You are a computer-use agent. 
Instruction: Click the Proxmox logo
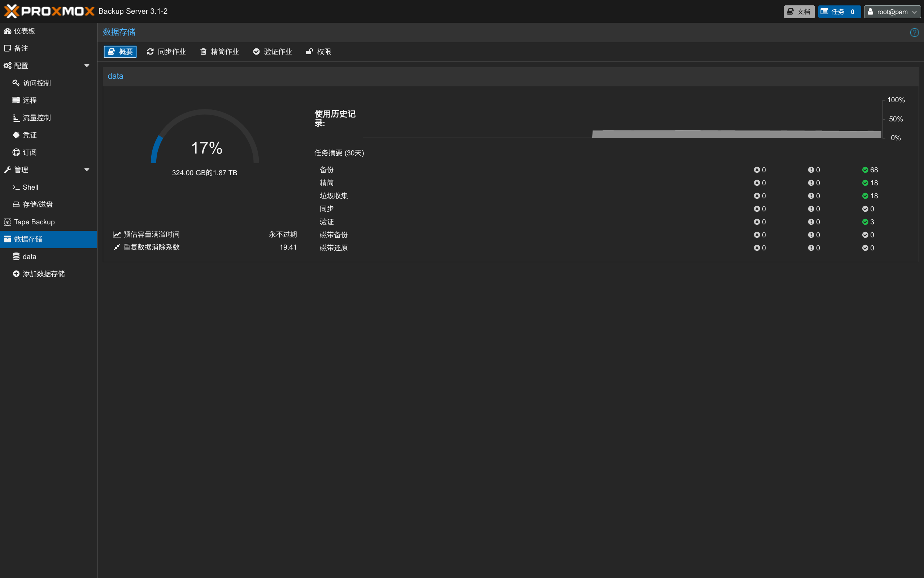[x=49, y=11]
